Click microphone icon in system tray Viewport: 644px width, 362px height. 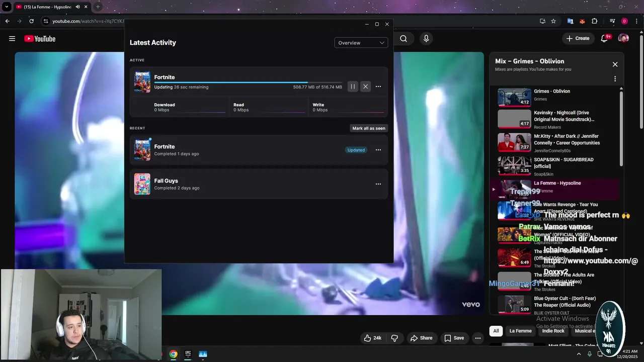[590, 354]
